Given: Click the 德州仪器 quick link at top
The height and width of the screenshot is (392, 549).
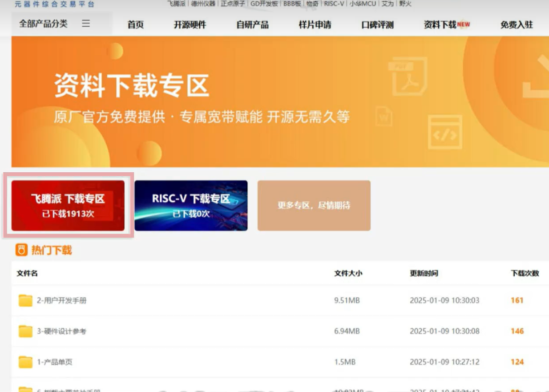Looking at the screenshot, I should 203,4.
